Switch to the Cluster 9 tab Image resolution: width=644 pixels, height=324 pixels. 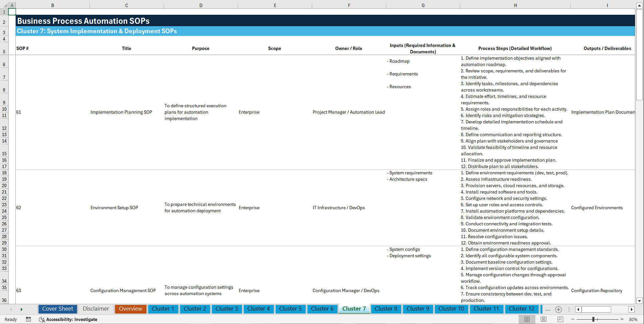418,309
